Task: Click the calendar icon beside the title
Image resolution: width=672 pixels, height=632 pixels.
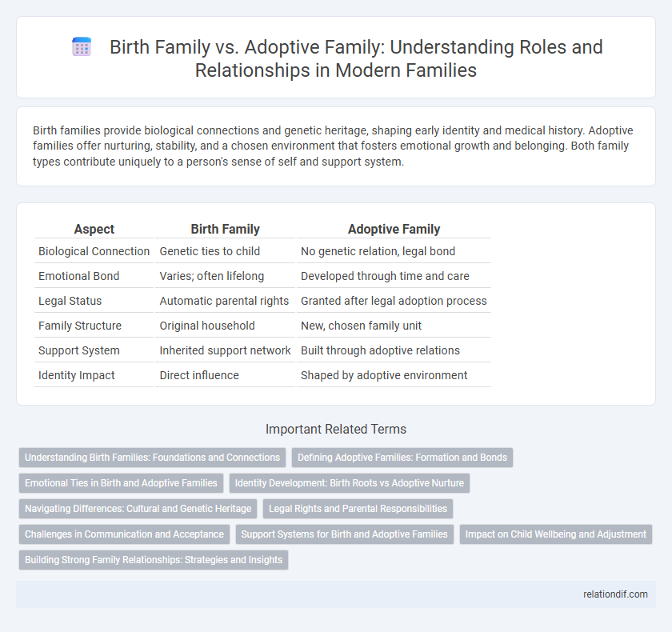Action: 82,46
